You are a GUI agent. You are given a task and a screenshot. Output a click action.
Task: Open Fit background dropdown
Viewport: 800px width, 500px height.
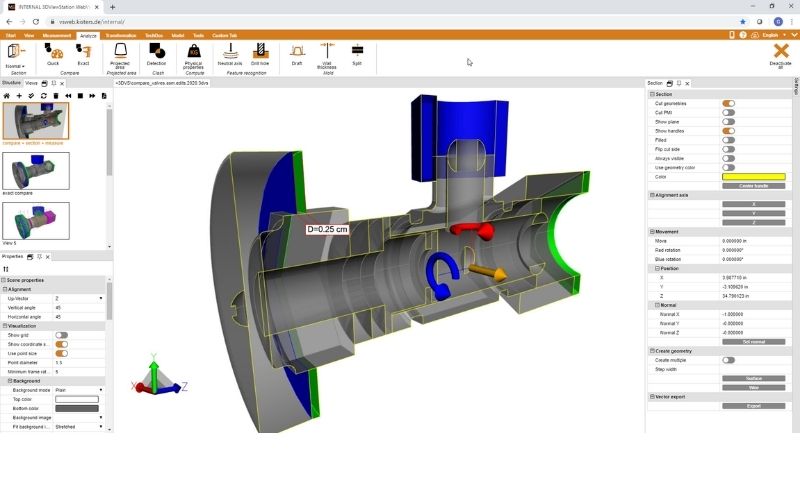pyautogui.click(x=101, y=427)
